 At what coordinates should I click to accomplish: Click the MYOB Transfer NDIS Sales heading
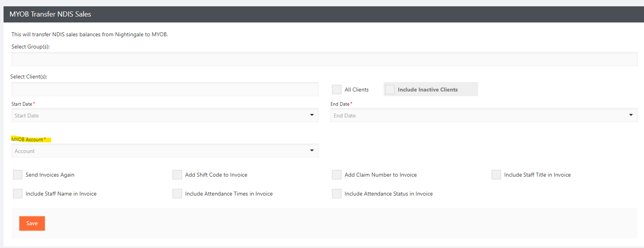50,14
